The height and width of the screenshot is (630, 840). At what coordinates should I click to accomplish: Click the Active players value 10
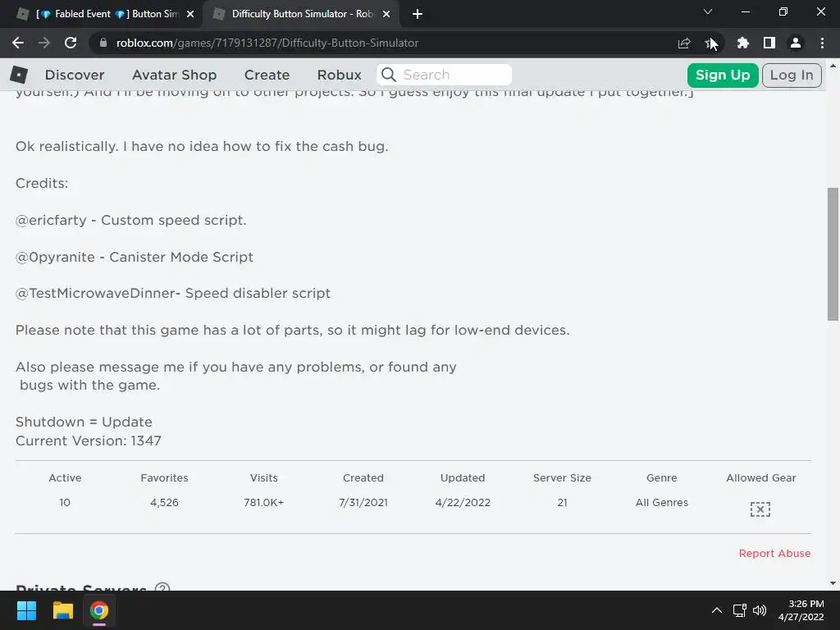pos(65,503)
